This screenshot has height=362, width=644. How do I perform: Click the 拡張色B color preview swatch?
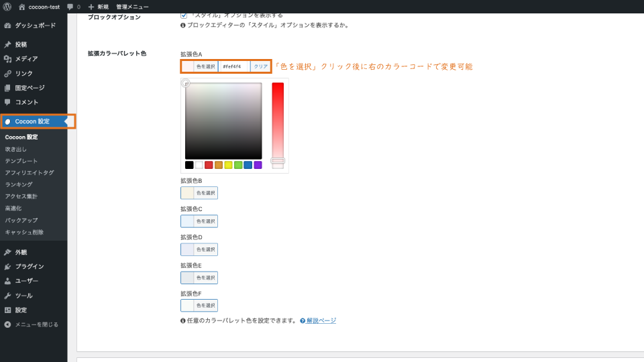tap(187, 193)
